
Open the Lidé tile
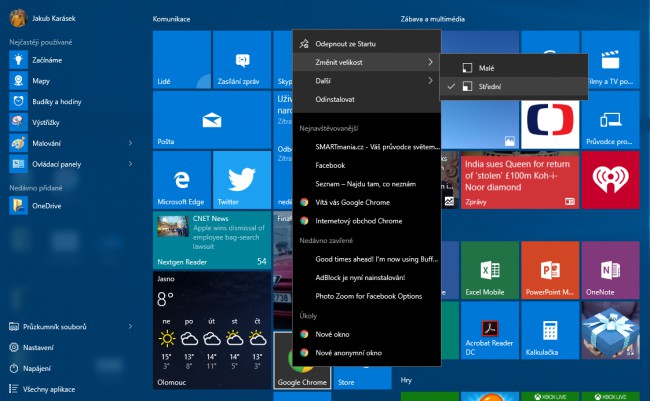(182, 60)
